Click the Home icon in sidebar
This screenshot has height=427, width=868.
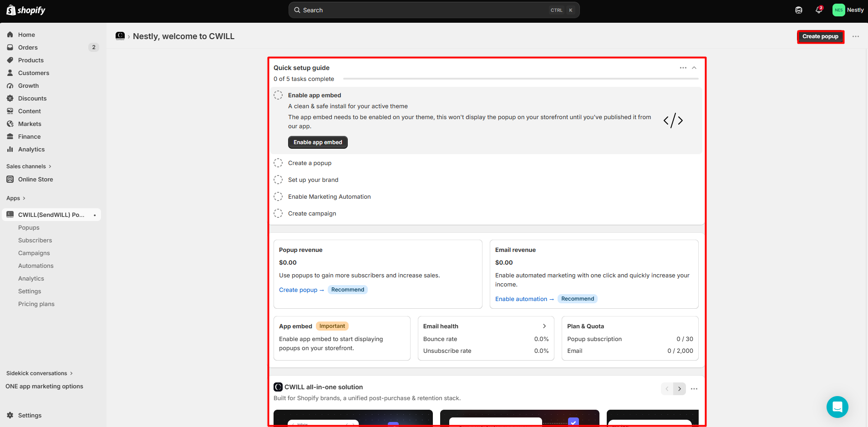pyautogui.click(x=10, y=35)
